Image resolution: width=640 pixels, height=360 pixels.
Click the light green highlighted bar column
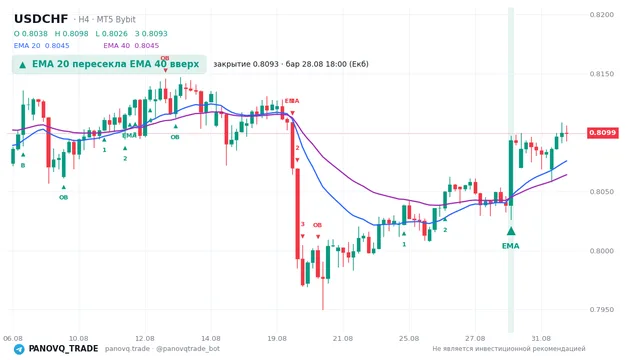[511, 170]
